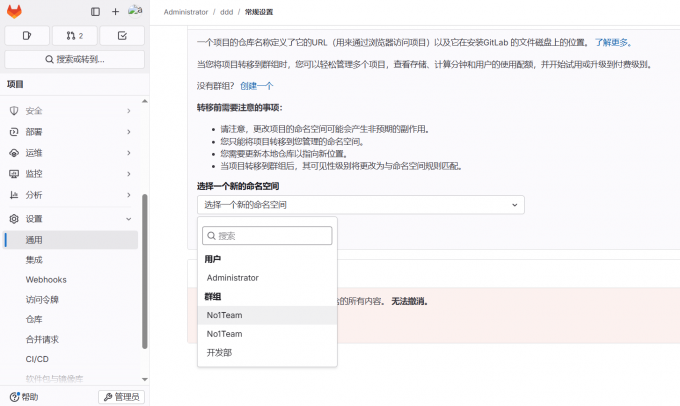
Task: Click the monitor icon next to 监控
Action: pyautogui.click(x=14, y=174)
